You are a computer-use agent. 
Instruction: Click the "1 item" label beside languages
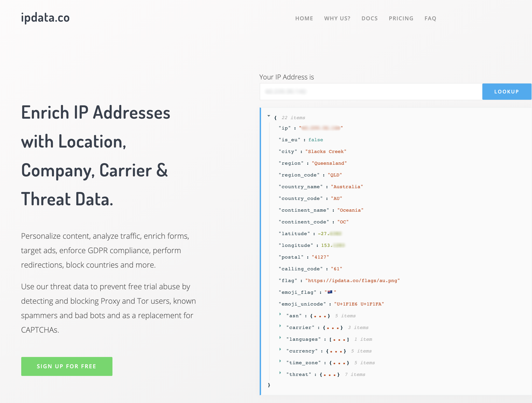coord(363,339)
